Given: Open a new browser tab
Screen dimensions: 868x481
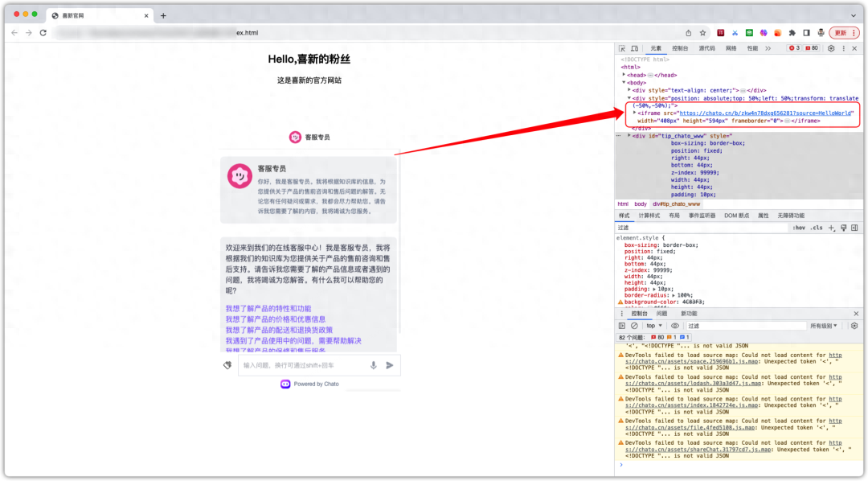Looking at the screenshot, I should 163,15.
